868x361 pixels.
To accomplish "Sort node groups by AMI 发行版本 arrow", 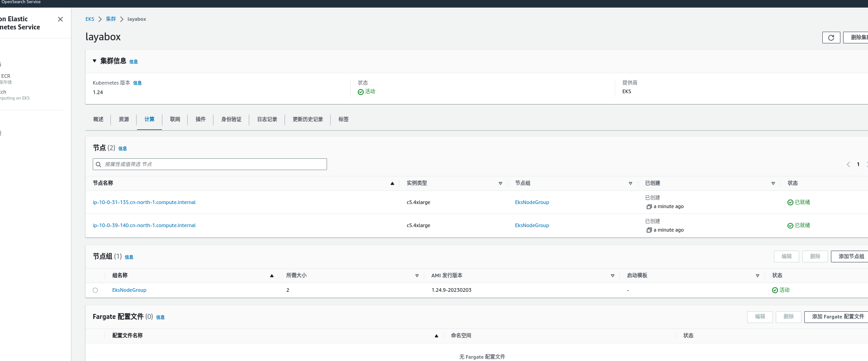I will [x=612, y=276].
